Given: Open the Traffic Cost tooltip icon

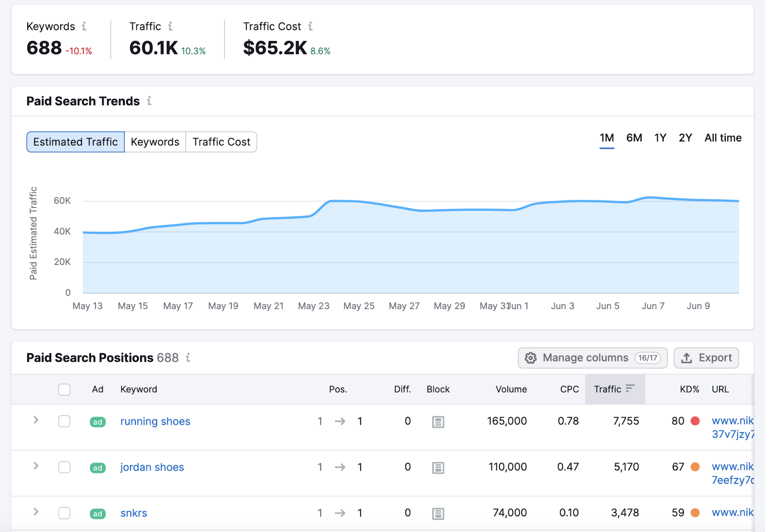Looking at the screenshot, I should [x=310, y=26].
